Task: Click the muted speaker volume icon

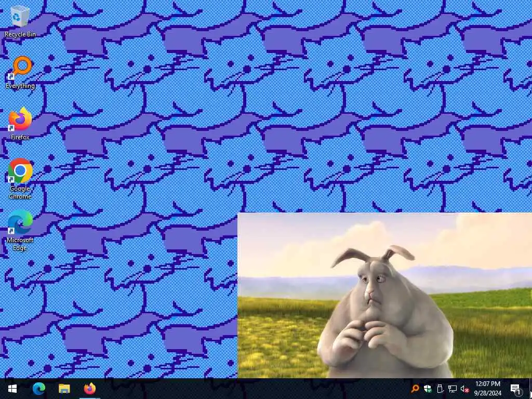Action: (465, 389)
